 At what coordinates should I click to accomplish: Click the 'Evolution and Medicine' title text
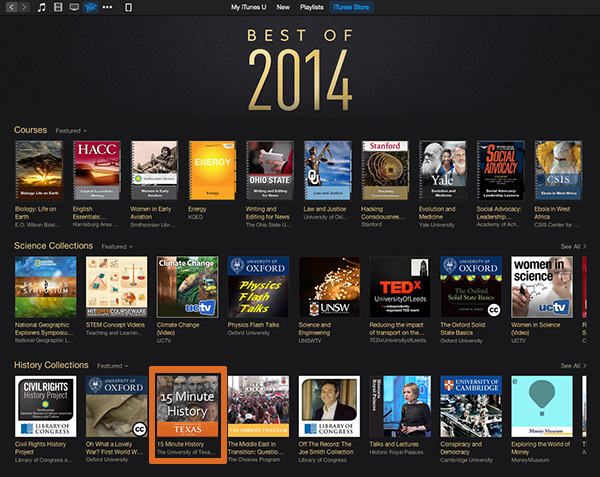tap(437, 213)
